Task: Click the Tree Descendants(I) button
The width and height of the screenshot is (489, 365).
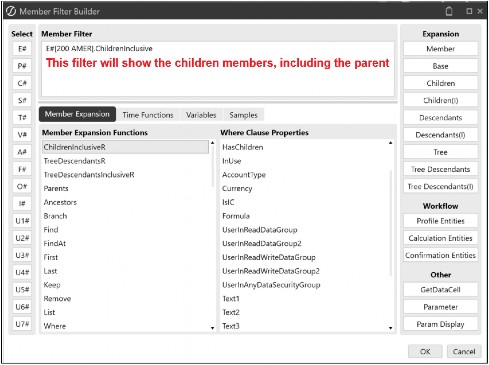Action: point(440,186)
